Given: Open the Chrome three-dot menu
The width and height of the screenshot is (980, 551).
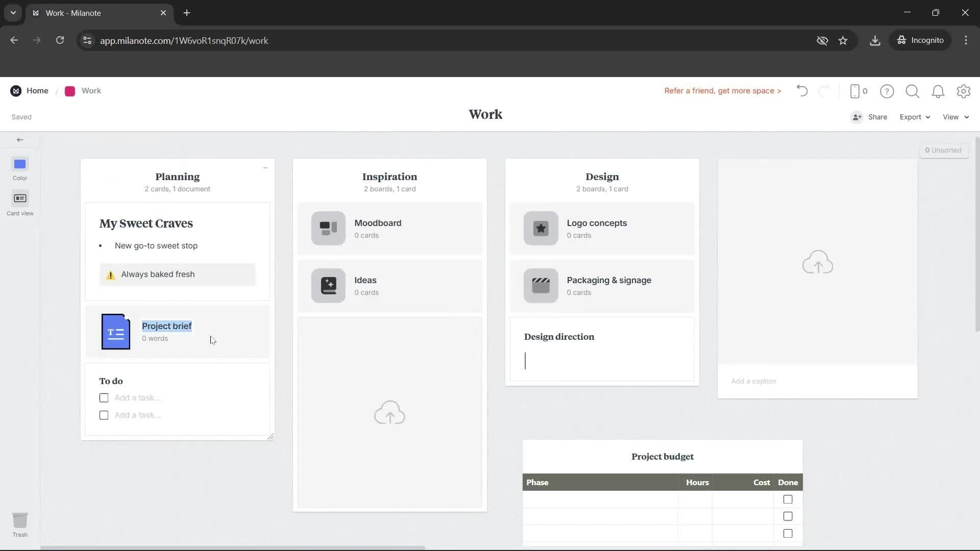Looking at the screenshot, I should coord(966,40).
